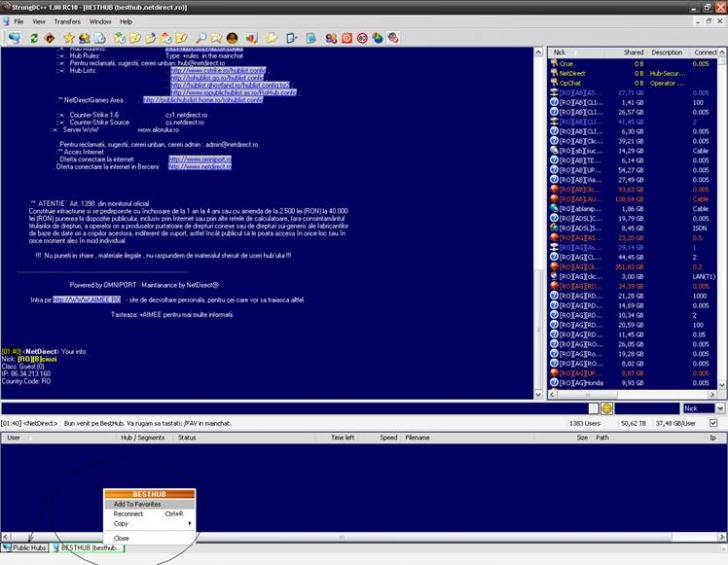728x565 pixels.
Task: Open the Transfers menu
Action: (67, 21)
